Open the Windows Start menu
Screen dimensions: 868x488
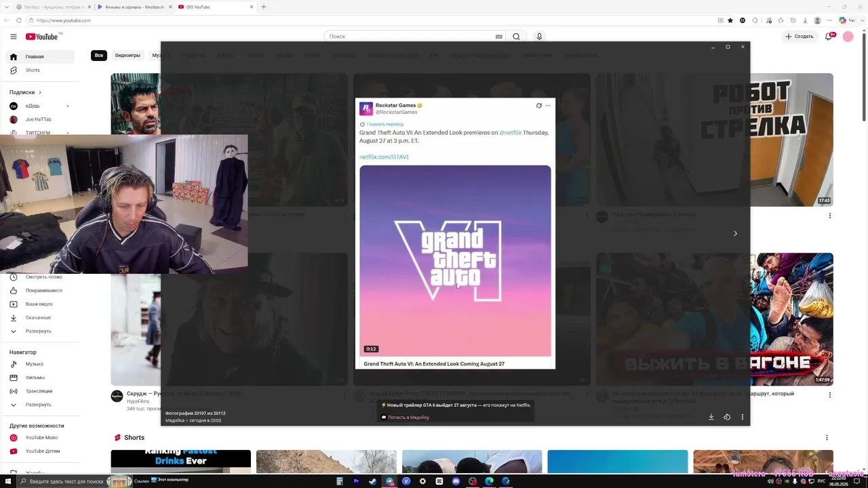pos(8,481)
